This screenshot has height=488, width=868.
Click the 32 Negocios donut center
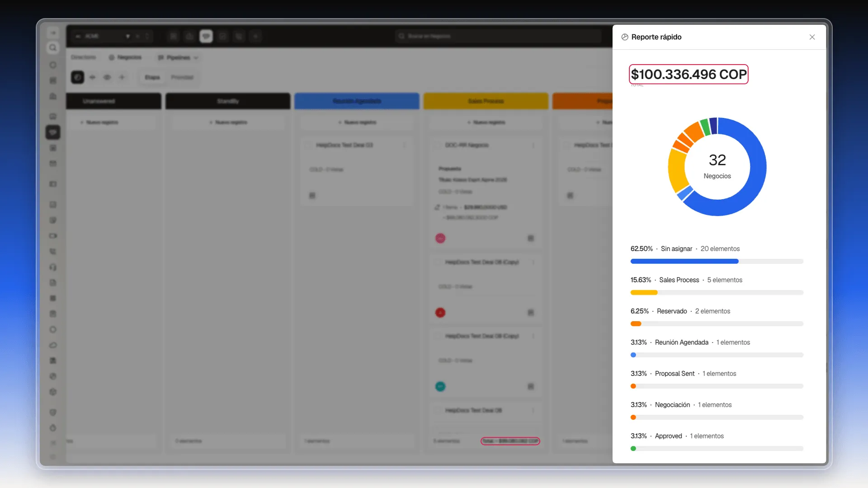[x=717, y=166]
